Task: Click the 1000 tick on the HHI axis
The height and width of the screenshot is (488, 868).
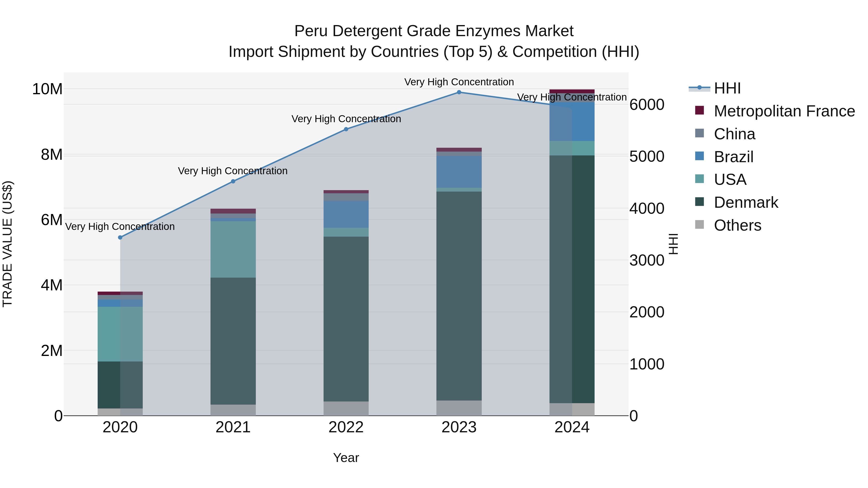Action: coord(647,364)
